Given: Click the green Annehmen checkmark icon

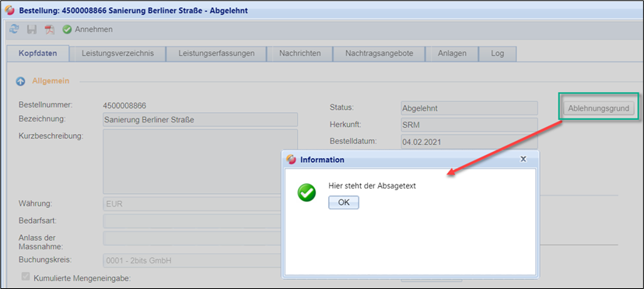Looking at the screenshot, I should tap(67, 30).
